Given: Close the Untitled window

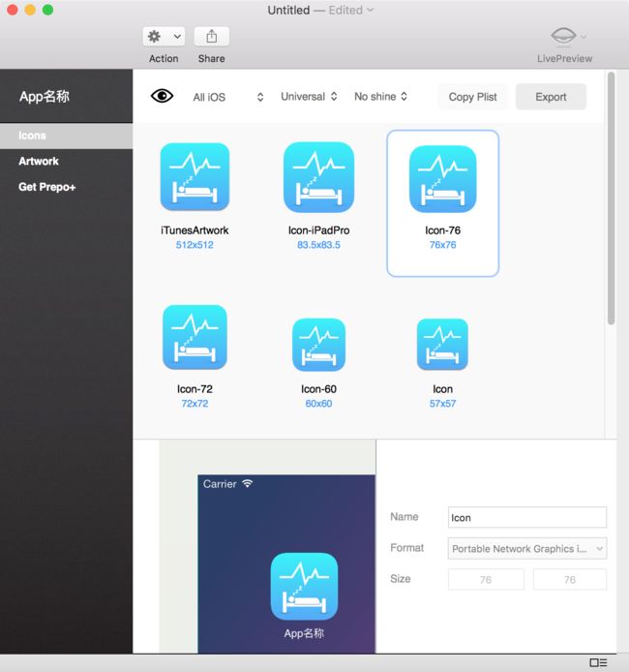Looking at the screenshot, I should (x=13, y=10).
